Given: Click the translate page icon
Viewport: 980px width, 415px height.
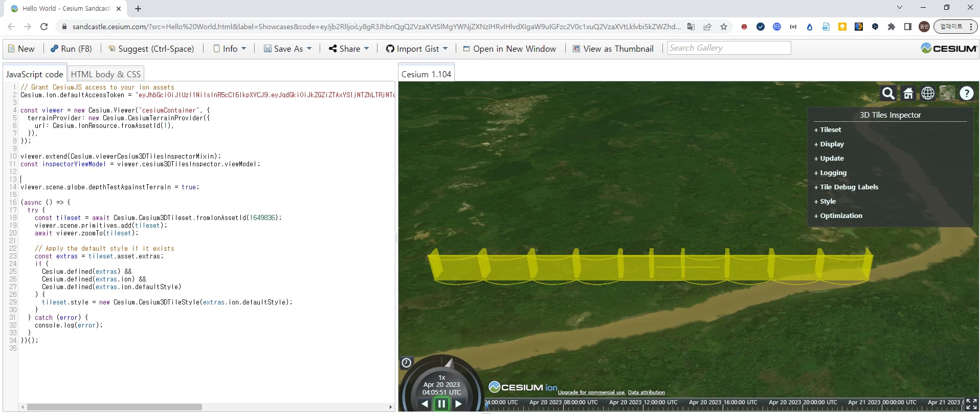Looking at the screenshot, I should point(691,27).
